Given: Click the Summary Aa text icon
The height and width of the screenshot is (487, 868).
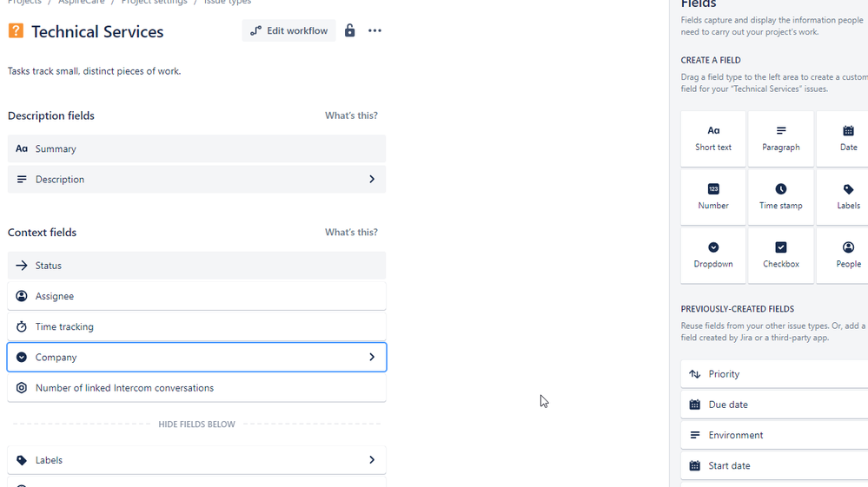Looking at the screenshot, I should [22, 148].
